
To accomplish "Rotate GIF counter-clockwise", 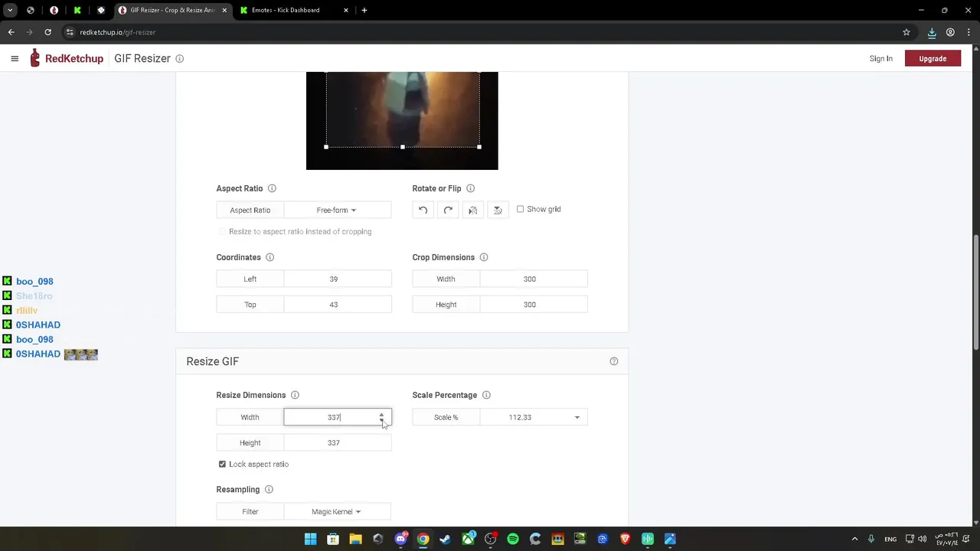I will coord(423,210).
